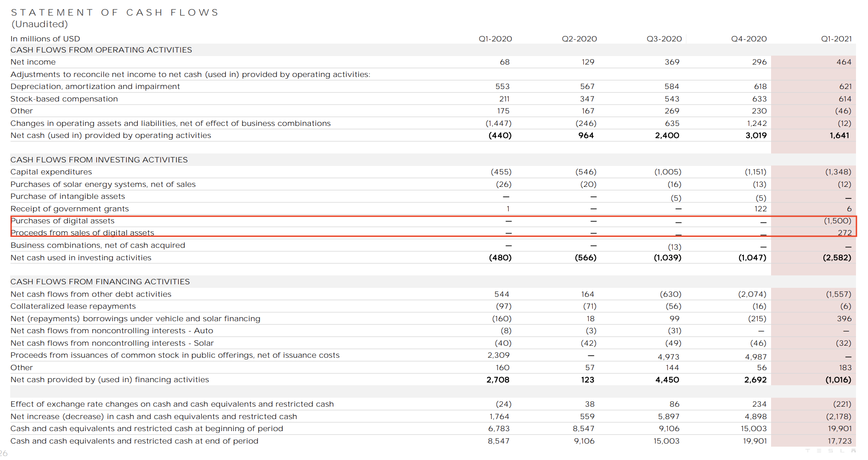Screen dimensions: 868x460
Task: Click the '(Unaudited)' subtitle
Action: pyautogui.click(x=40, y=24)
